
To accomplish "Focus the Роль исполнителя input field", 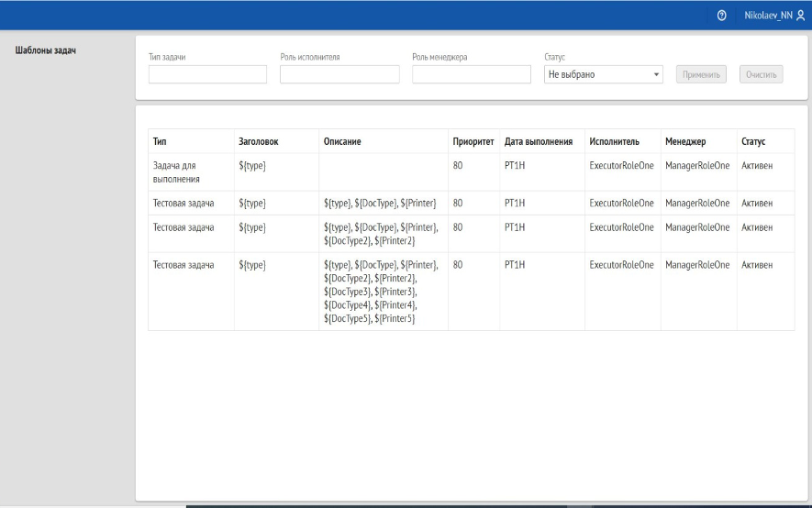I will click(339, 74).
